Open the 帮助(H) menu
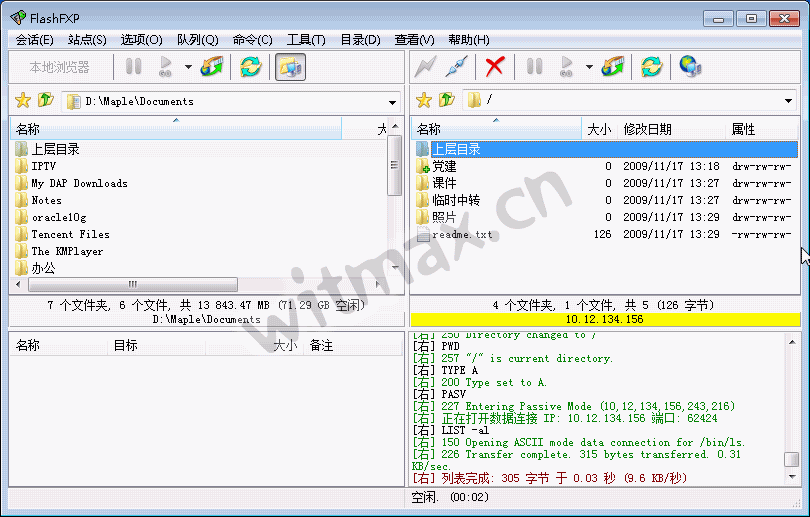This screenshot has width=810, height=517. tap(469, 40)
